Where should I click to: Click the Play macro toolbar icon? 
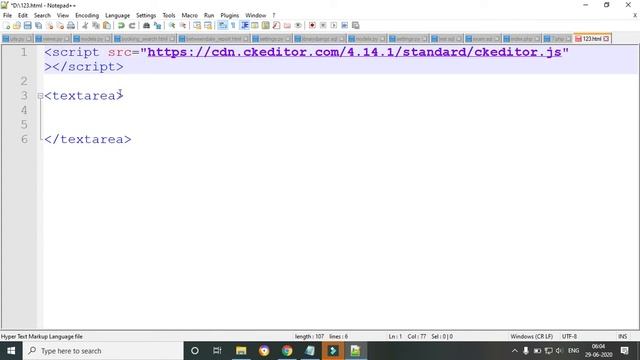coord(333,25)
